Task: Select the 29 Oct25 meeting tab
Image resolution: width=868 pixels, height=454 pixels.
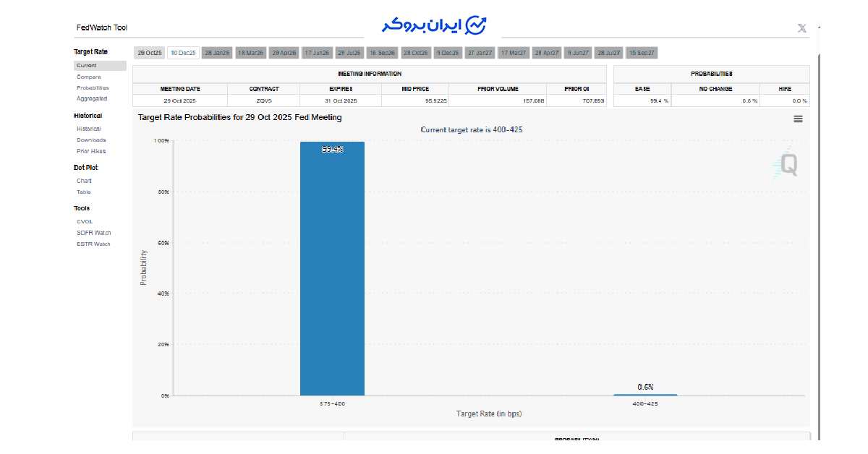Action: coord(150,53)
